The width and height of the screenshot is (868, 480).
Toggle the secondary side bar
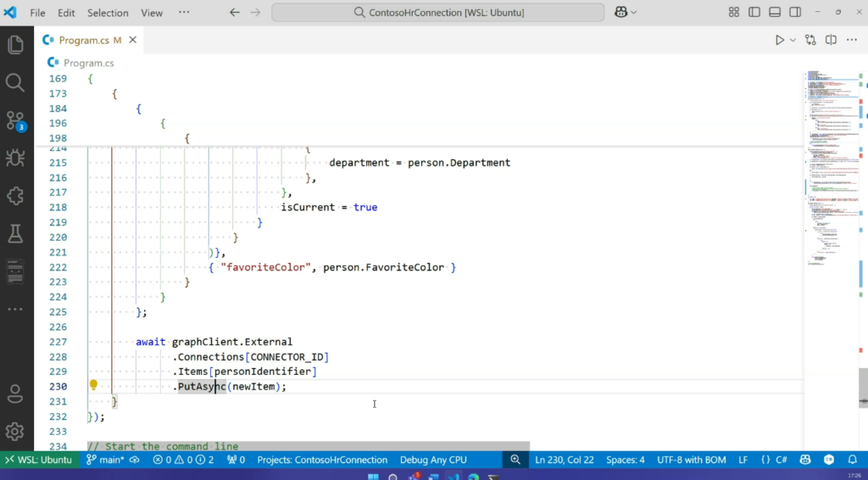[795, 12]
